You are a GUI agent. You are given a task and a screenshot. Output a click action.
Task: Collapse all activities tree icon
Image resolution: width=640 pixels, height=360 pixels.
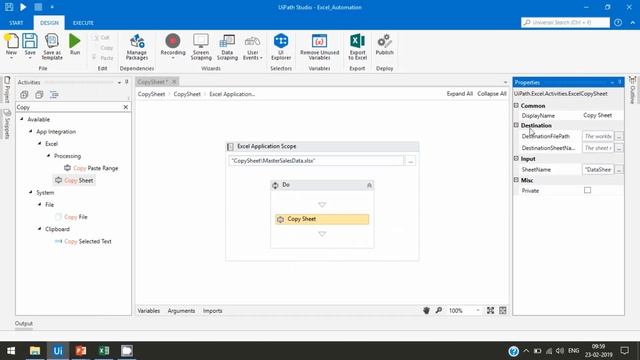39,95
